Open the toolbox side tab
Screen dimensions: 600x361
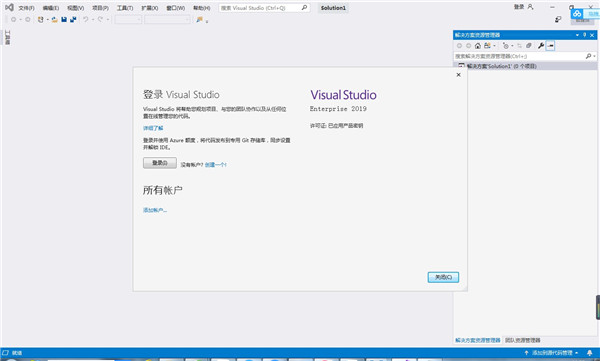point(7,38)
